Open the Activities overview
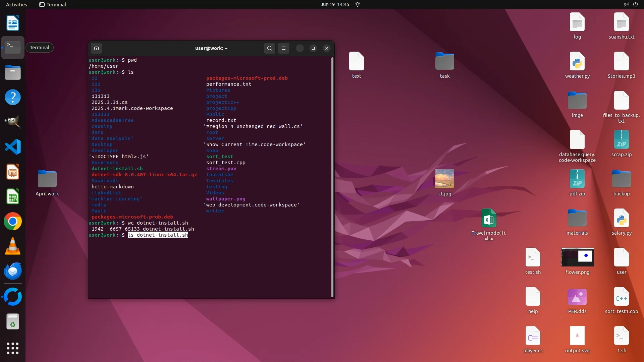 (16, 4)
